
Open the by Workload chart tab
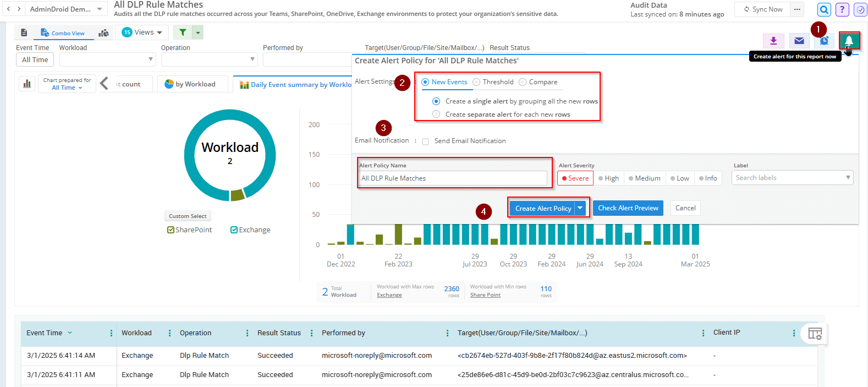tap(190, 84)
